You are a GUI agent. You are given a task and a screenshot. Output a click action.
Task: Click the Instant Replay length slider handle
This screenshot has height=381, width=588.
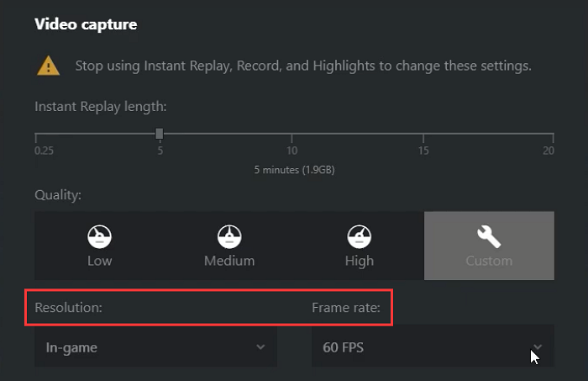160,134
